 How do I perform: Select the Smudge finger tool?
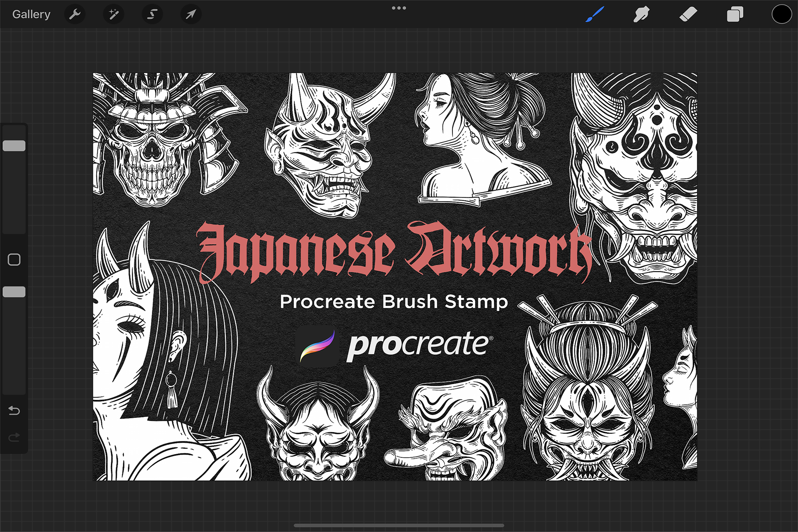[641, 14]
